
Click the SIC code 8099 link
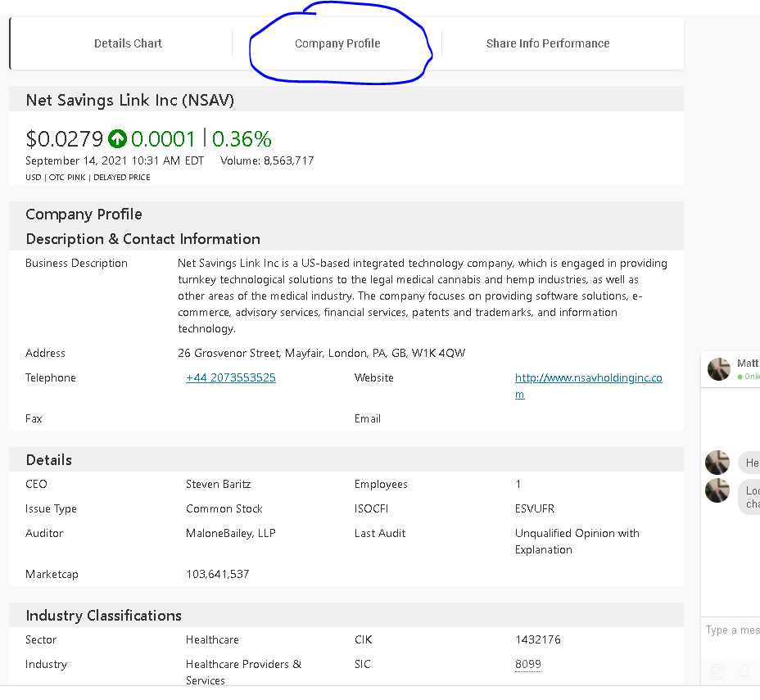[528, 664]
